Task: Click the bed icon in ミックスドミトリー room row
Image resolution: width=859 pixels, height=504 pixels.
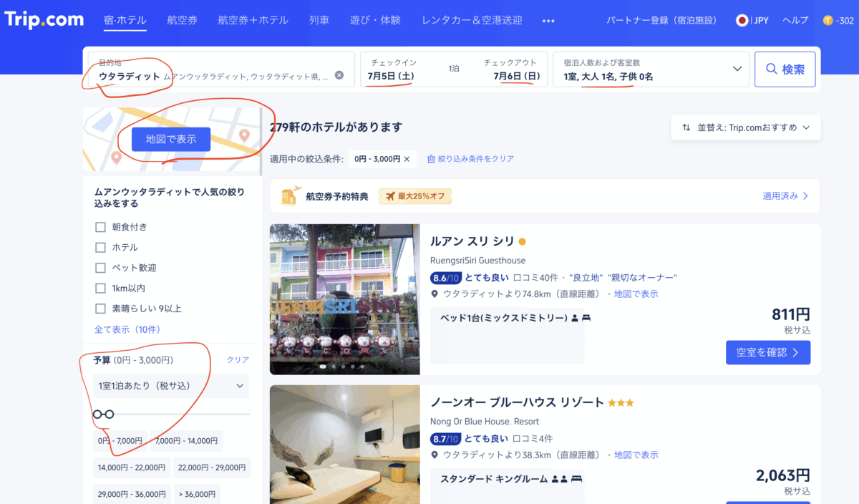Action: click(586, 318)
